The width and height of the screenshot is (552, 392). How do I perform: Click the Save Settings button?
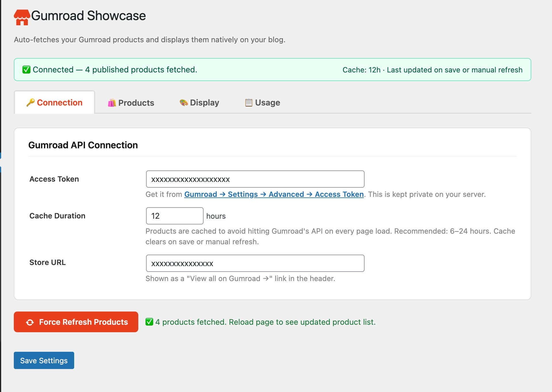(x=44, y=360)
